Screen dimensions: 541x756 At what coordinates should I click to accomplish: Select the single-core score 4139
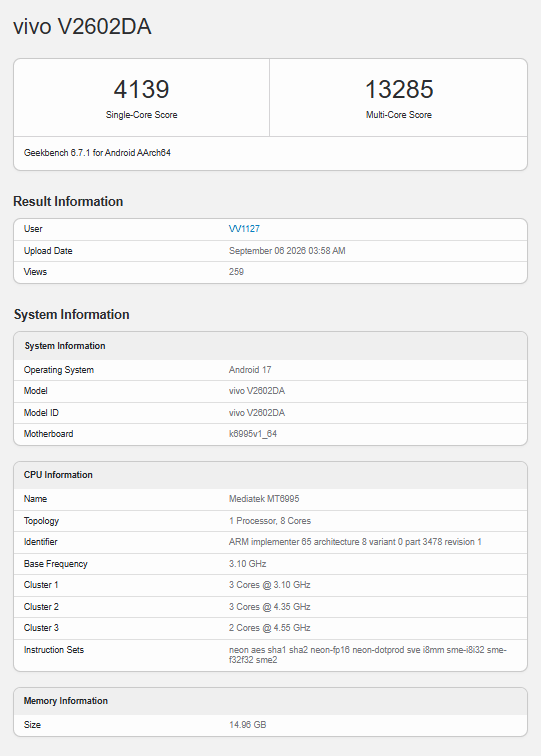[x=141, y=89]
